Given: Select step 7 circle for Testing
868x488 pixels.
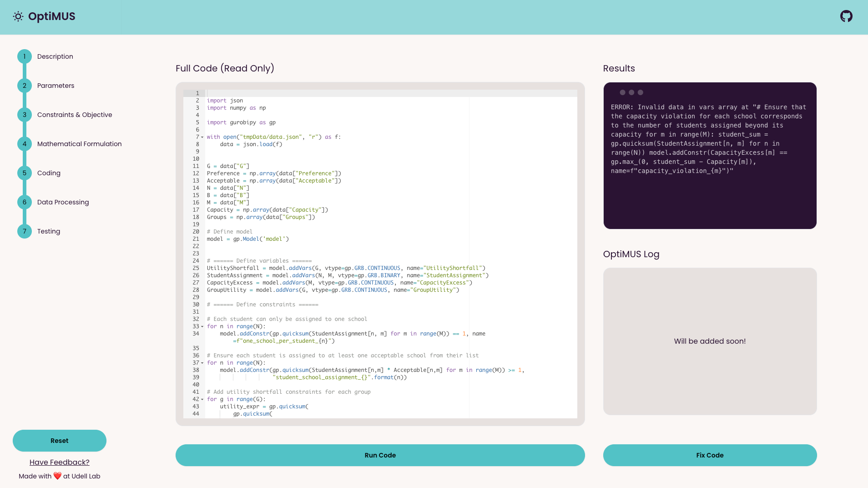Looking at the screenshot, I should tap(25, 231).
